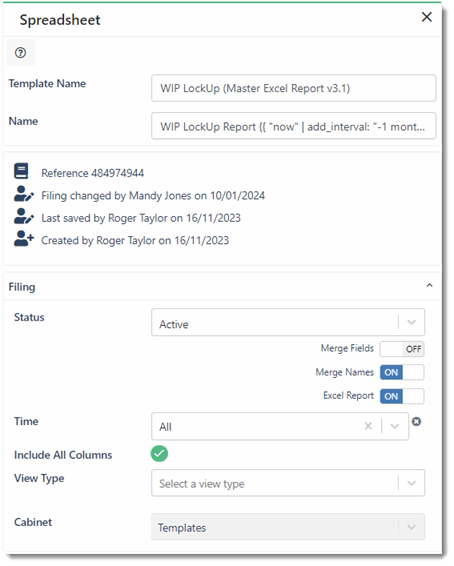The height and width of the screenshot is (566, 454).
Task: Click Last saved by Roger Taylor text
Action: 141,218
